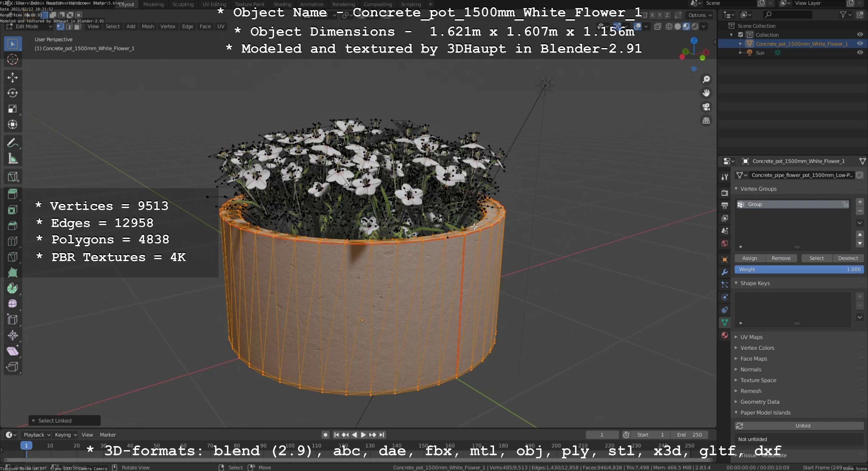
Task: Pick the Spin tool
Action: [x=13, y=288]
